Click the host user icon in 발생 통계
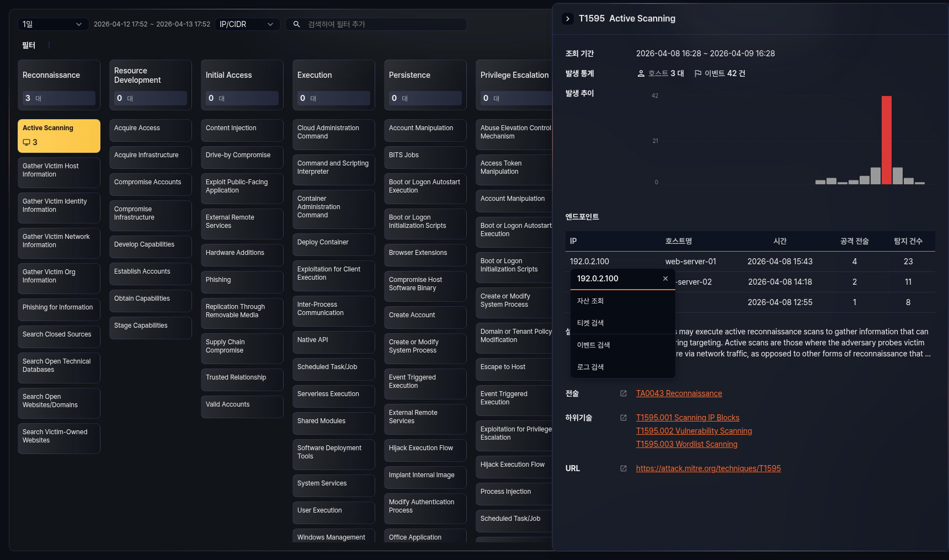This screenshot has width=949, height=560. point(641,73)
